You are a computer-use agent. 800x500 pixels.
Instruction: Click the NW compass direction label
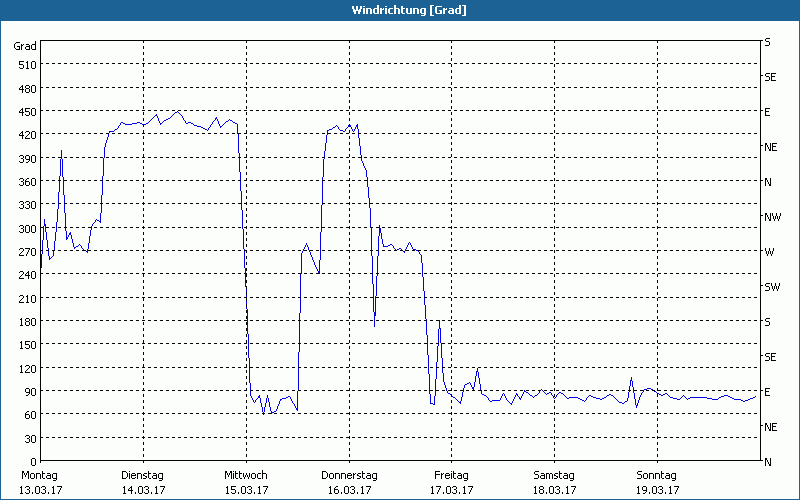click(x=771, y=217)
